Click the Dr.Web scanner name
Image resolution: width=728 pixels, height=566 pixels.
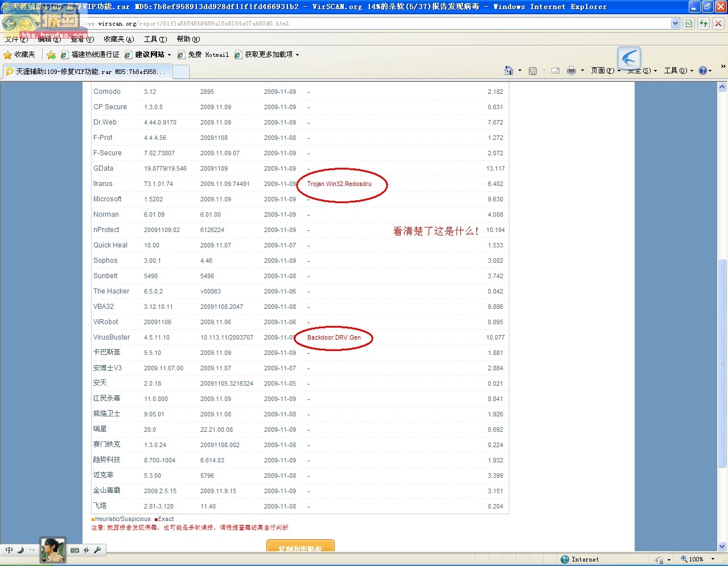(105, 122)
